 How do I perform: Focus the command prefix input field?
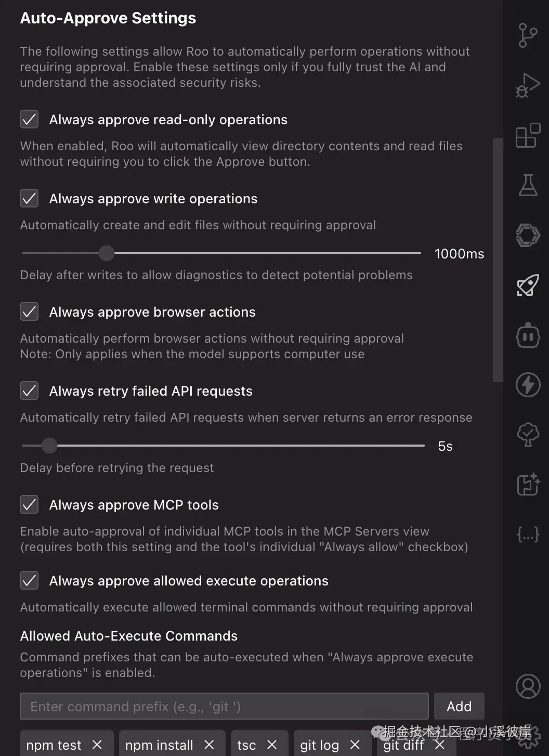(224, 706)
